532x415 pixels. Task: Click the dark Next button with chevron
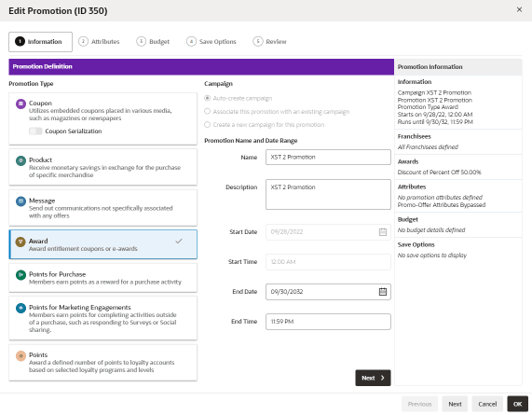pos(373,378)
